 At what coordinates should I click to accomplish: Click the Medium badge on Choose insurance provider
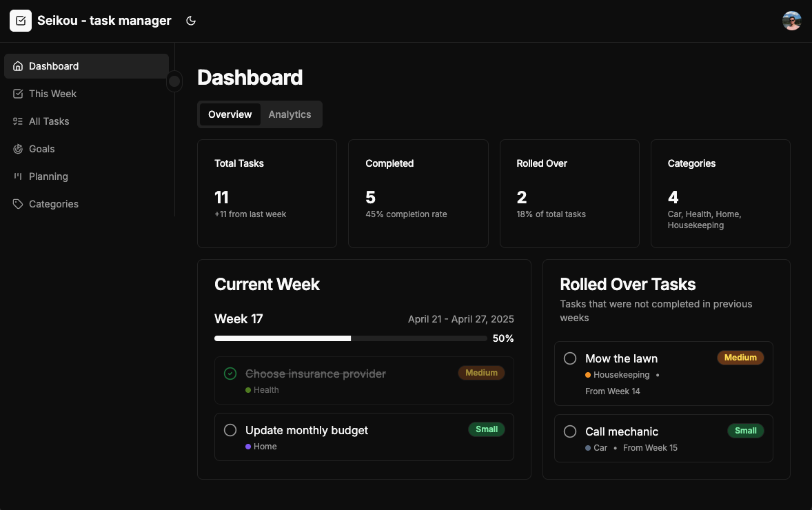pos(481,373)
